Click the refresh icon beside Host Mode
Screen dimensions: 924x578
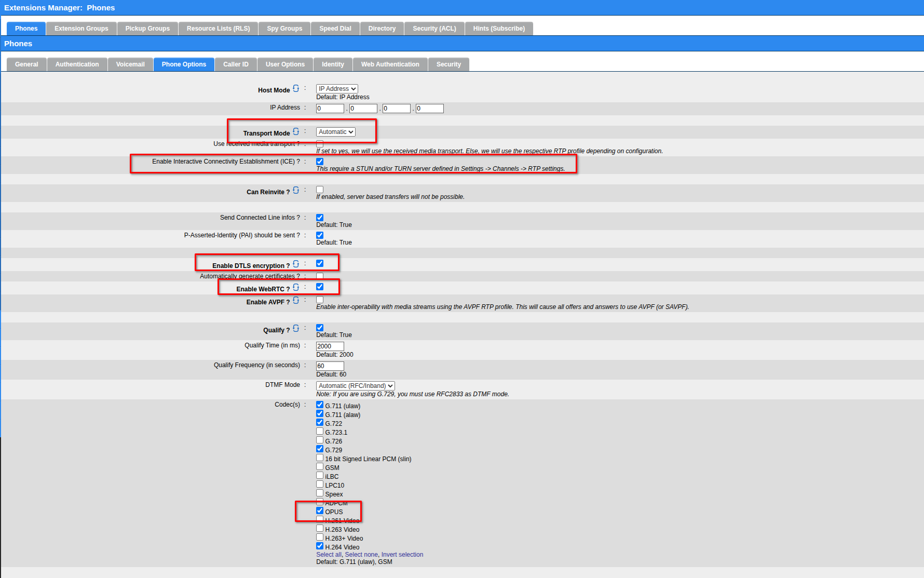pyautogui.click(x=296, y=89)
